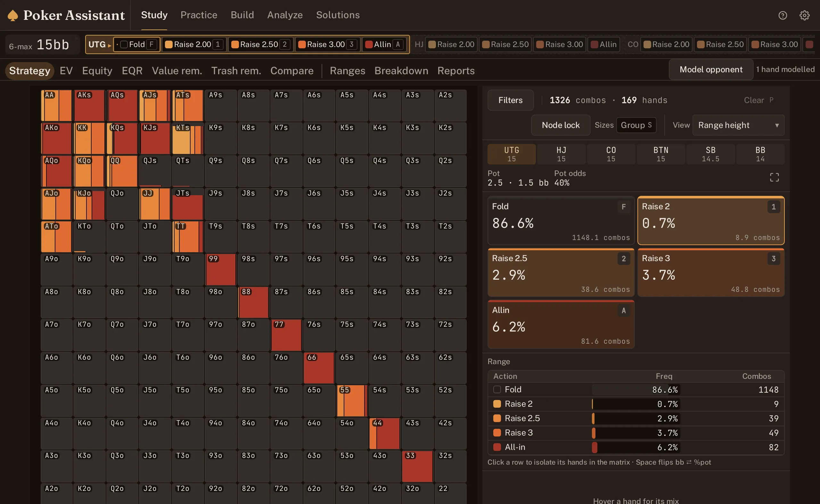Click the Raise 3 row in Range table
This screenshot has height=504, width=820.
tap(635, 433)
